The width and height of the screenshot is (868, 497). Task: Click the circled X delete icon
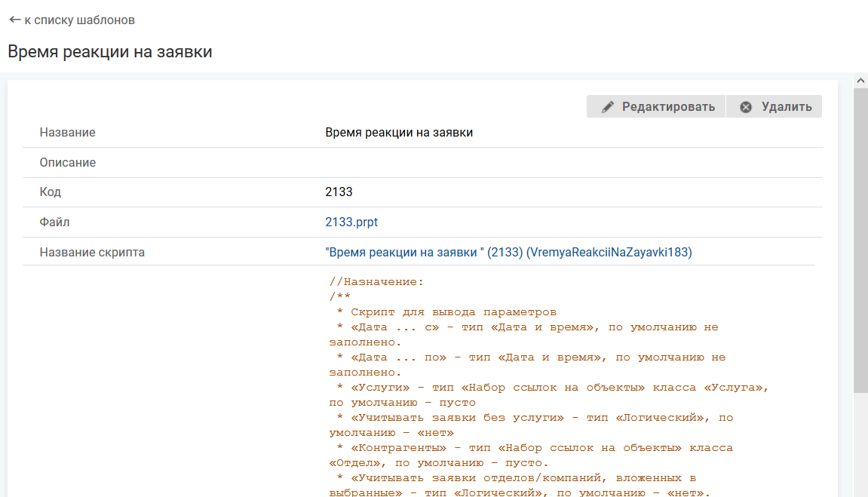tap(746, 107)
